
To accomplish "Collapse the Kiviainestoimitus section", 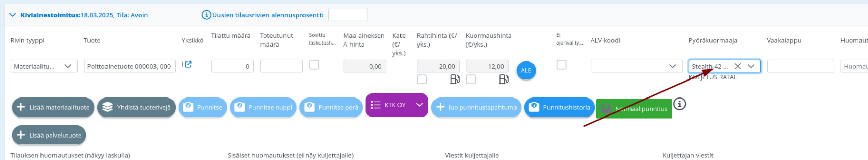I will [x=13, y=15].
